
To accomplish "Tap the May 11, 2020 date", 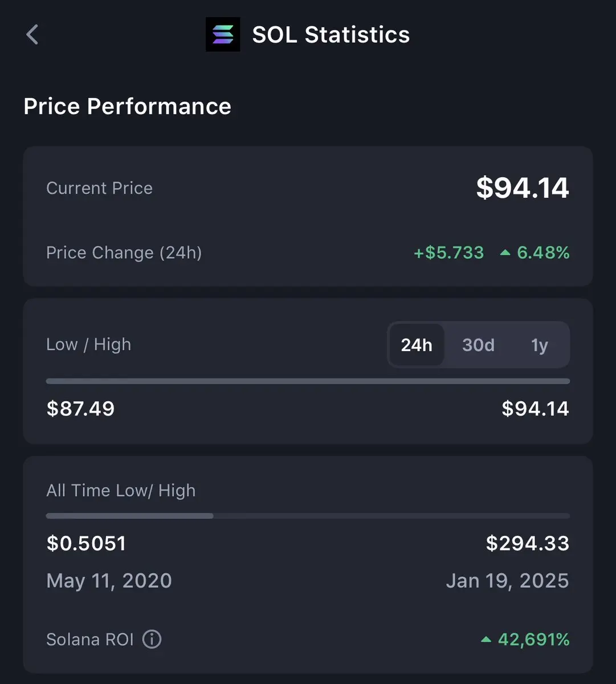I will point(109,581).
